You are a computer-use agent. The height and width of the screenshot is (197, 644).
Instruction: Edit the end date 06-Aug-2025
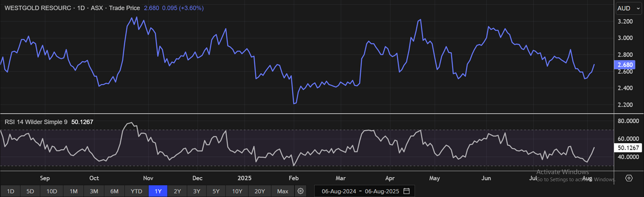coord(382,191)
